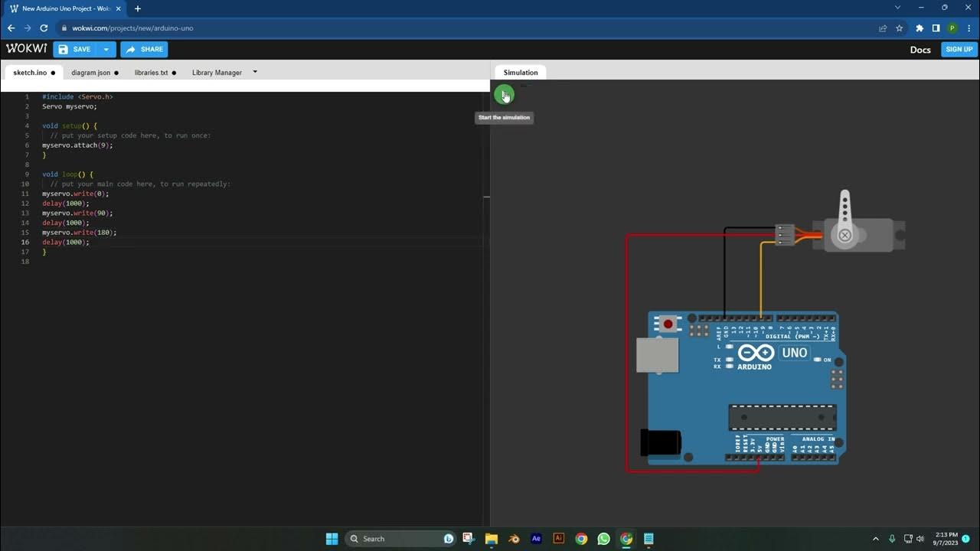Start the simulation with the green play button
Viewport: 980px width, 551px height.
(x=504, y=95)
